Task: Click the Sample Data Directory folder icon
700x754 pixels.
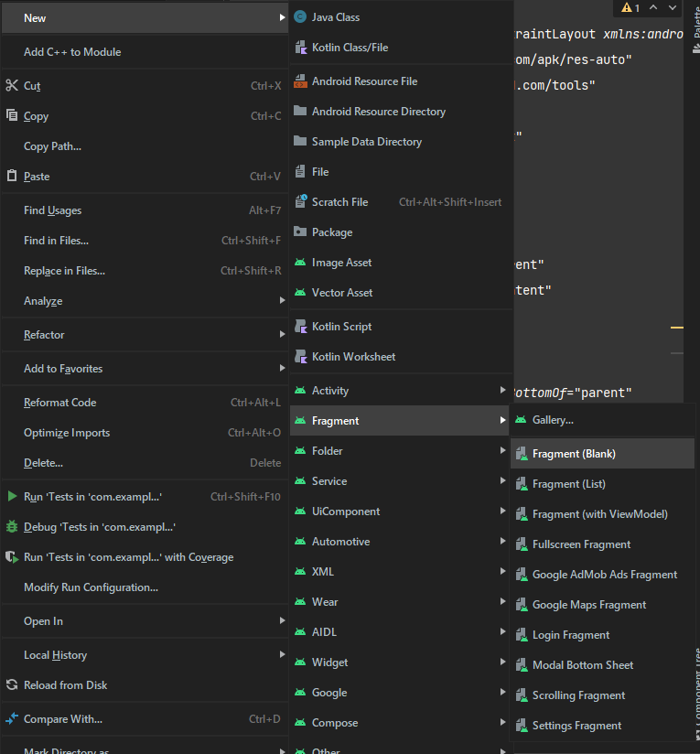Action: [300, 141]
